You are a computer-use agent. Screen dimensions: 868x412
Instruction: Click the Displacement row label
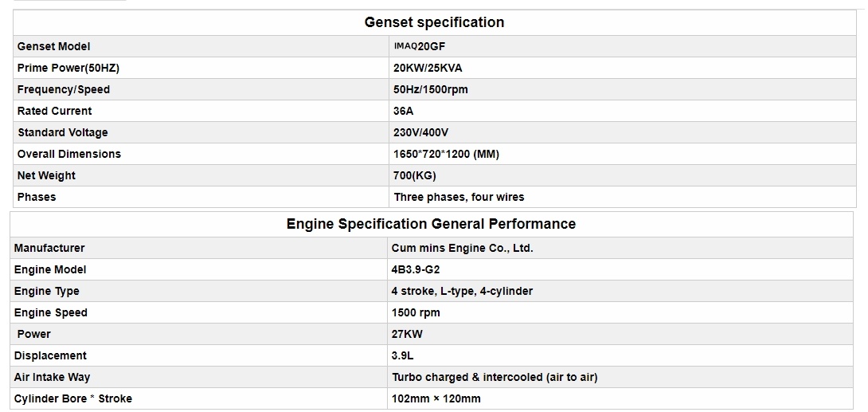tap(50, 355)
